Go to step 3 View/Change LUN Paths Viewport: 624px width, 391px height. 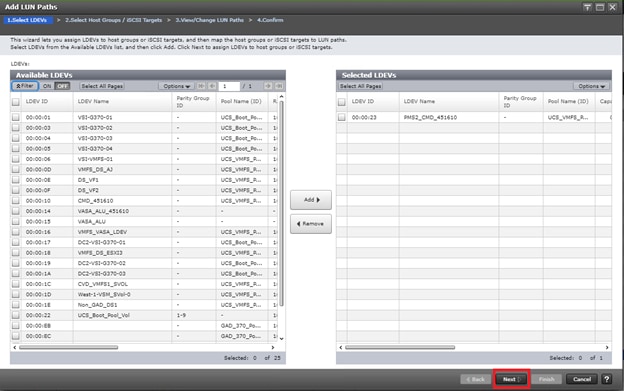210,20
